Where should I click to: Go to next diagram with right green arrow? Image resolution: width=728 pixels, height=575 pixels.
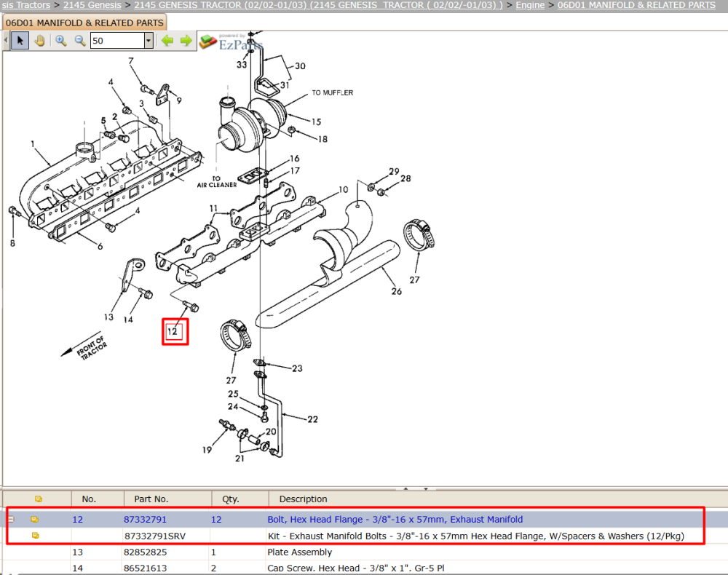click(186, 41)
